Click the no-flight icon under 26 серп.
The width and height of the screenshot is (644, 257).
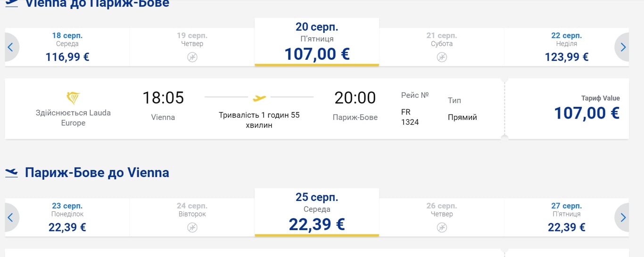[x=441, y=227]
